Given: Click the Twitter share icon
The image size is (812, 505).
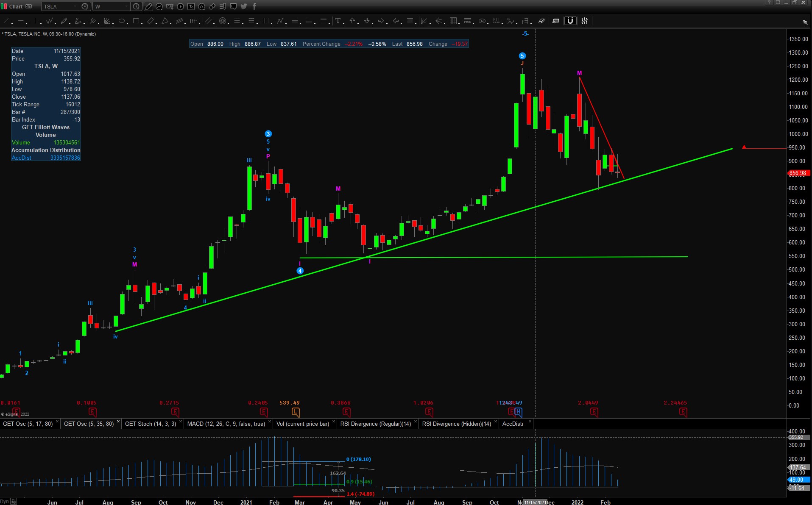Looking at the screenshot, I should pos(244,6).
